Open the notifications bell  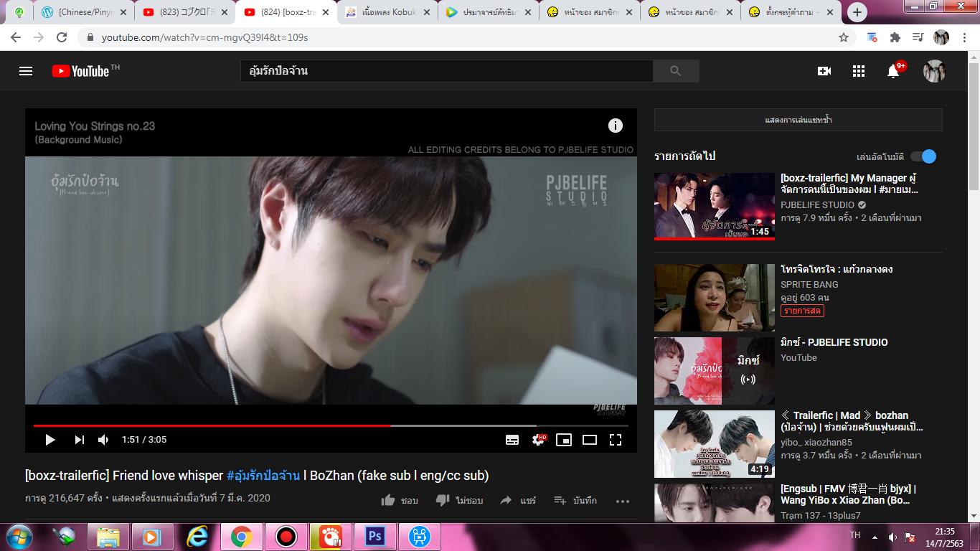click(894, 70)
